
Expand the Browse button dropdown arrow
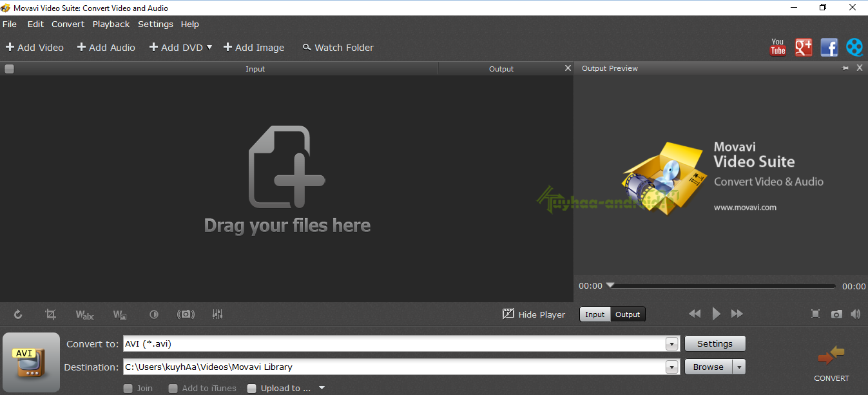point(739,367)
